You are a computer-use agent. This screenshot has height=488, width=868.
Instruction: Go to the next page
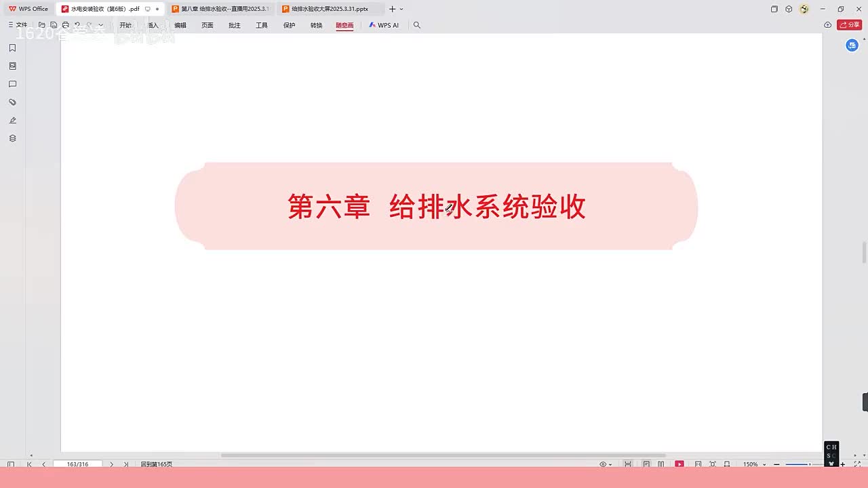[111, 464]
